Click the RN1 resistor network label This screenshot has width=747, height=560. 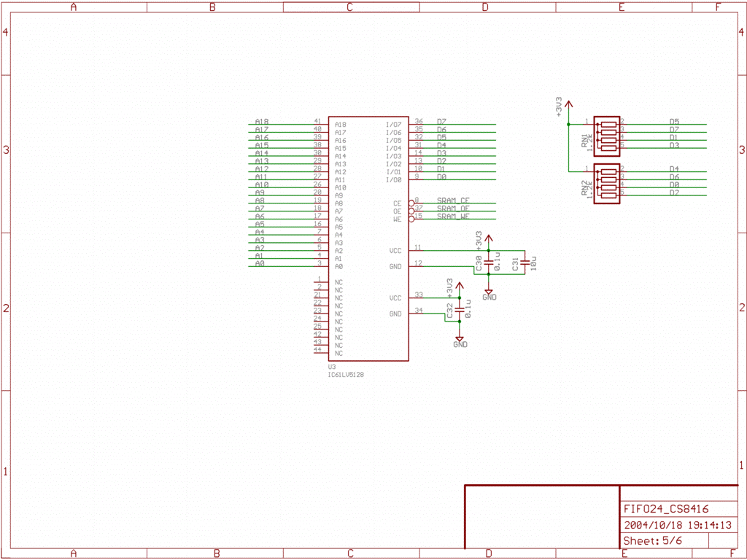tap(584, 141)
